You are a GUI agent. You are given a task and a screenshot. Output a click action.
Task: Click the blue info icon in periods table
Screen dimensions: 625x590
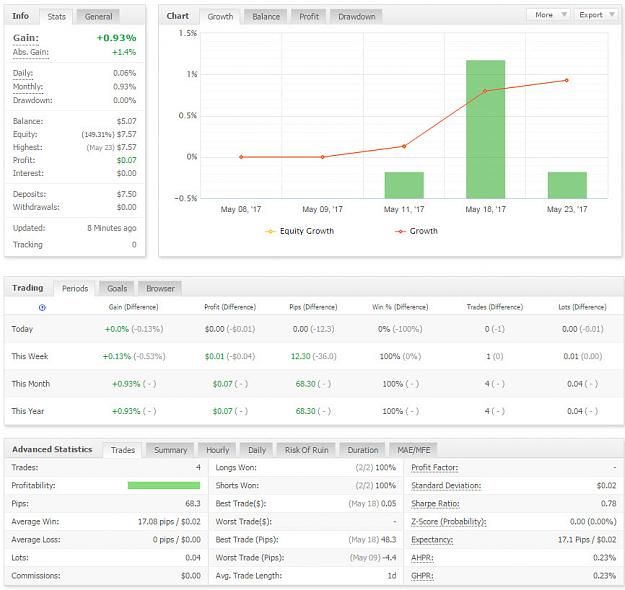click(42, 307)
